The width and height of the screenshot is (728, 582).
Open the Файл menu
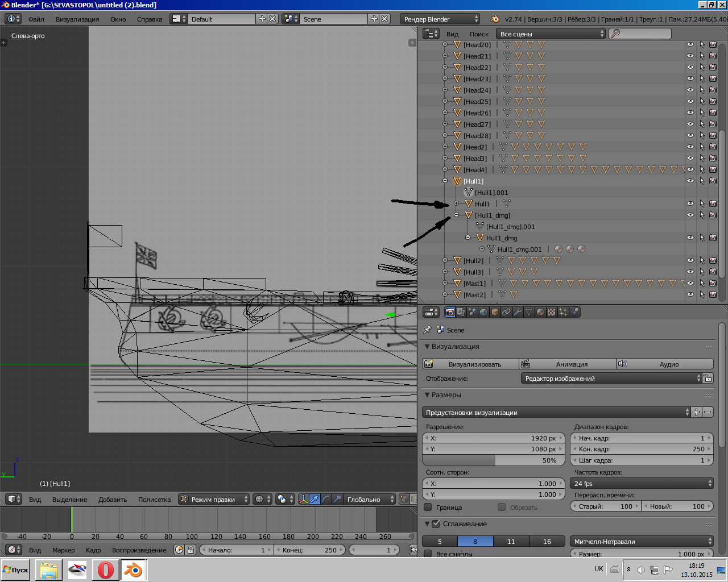(x=36, y=19)
